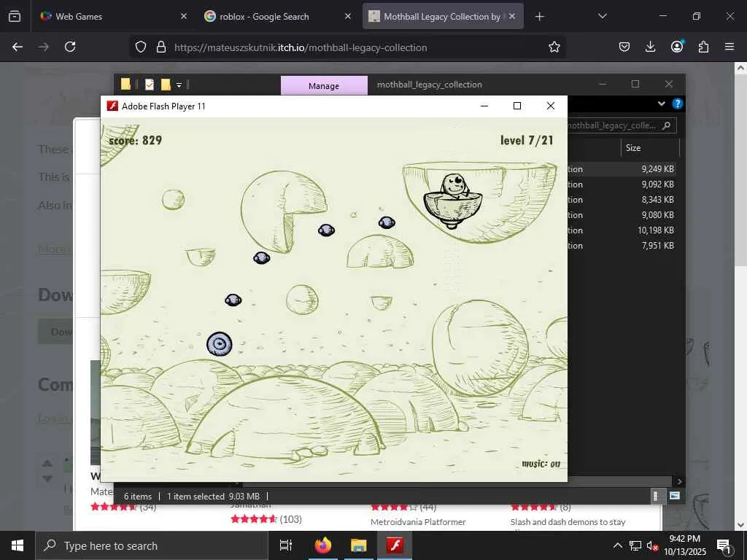Click the File Explorer properties quick access icon
The width and height of the screenshot is (747, 560).
(x=150, y=85)
